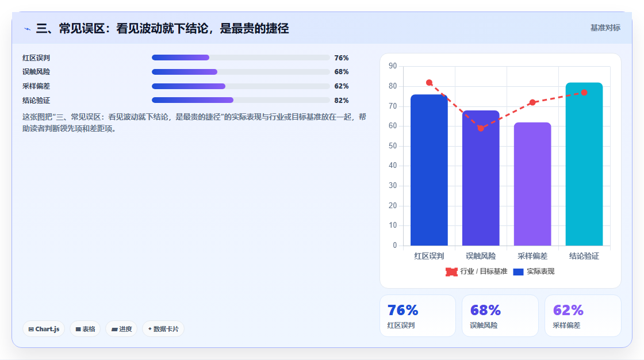Click the 误触风险 x-axis label in the chart

pyautogui.click(x=481, y=256)
